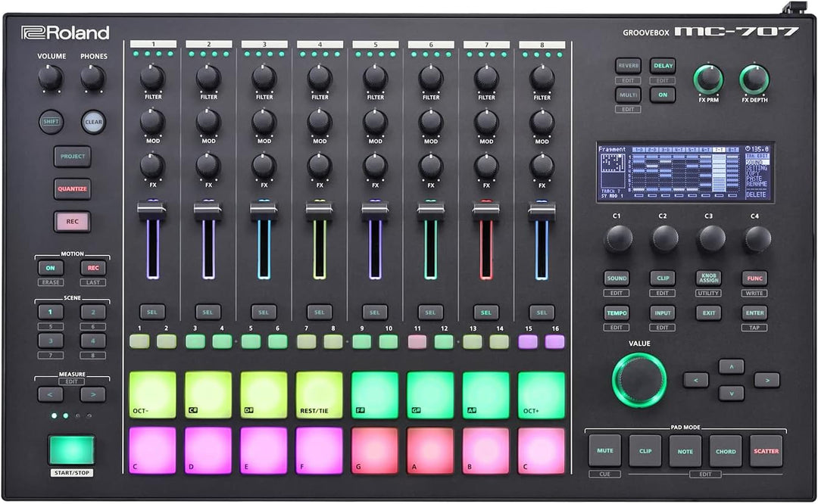The width and height of the screenshot is (818, 504).
Task: Turn on the DELAY effect
Action: 662,66
